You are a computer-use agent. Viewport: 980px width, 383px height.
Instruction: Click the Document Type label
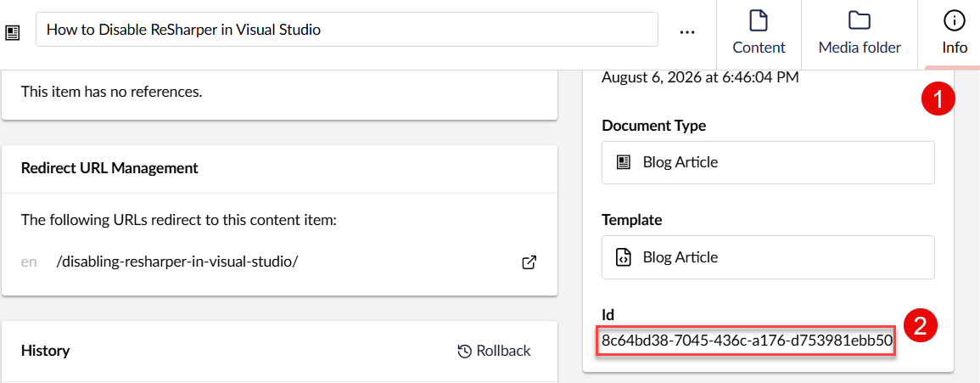coord(653,126)
